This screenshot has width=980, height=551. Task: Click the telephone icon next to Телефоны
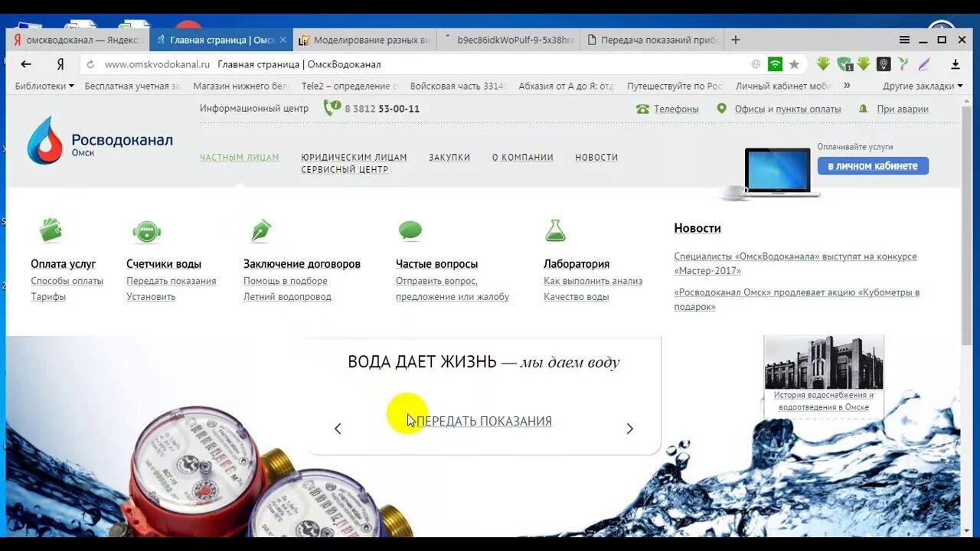pyautogui.click(x=642, y=109)
